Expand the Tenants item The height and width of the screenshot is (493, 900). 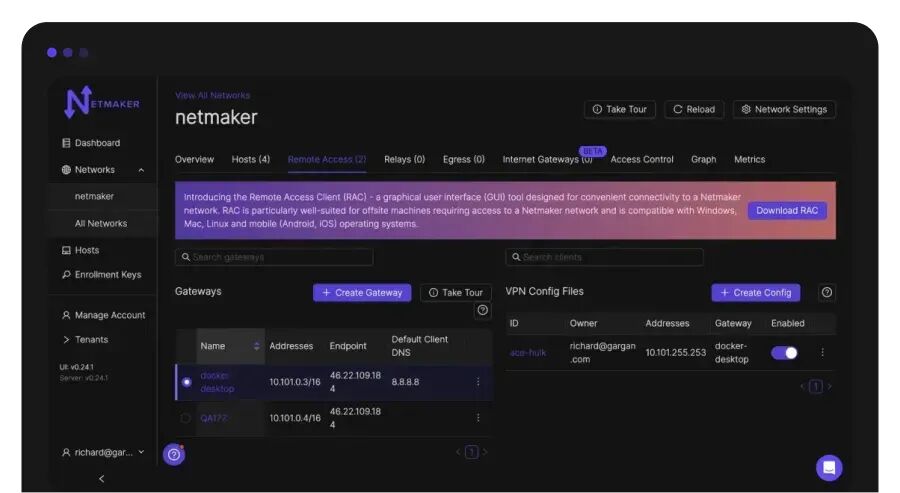coord(85,339)
